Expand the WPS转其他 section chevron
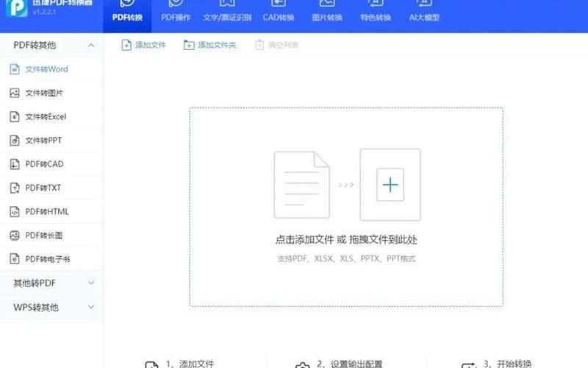Viewport: 588px width, 368px height. [x=91, y=307]
